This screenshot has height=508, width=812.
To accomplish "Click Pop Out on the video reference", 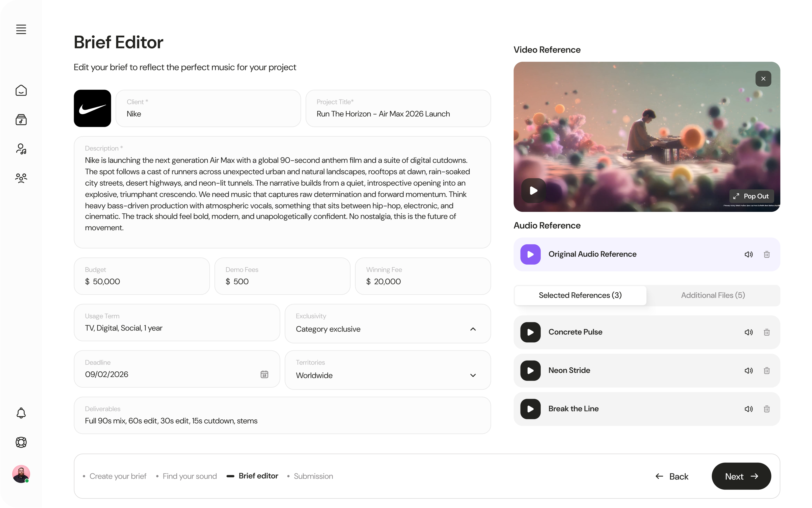I will 751,196.
